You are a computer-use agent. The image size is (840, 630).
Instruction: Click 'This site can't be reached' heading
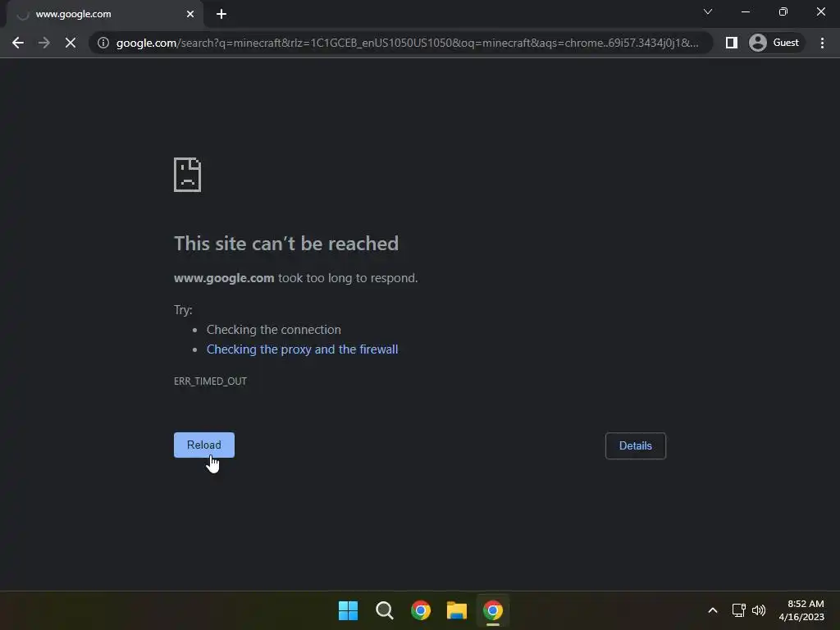(286, 244)
